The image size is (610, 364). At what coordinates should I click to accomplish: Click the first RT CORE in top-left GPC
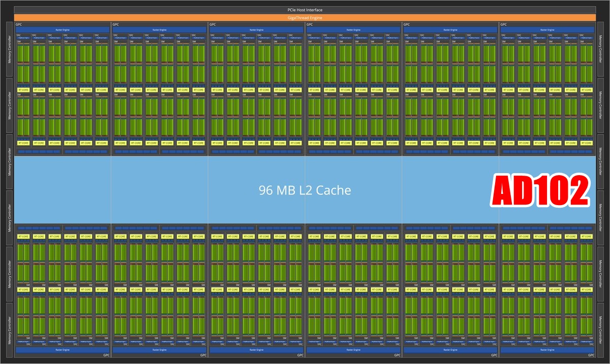click(24, 90)
